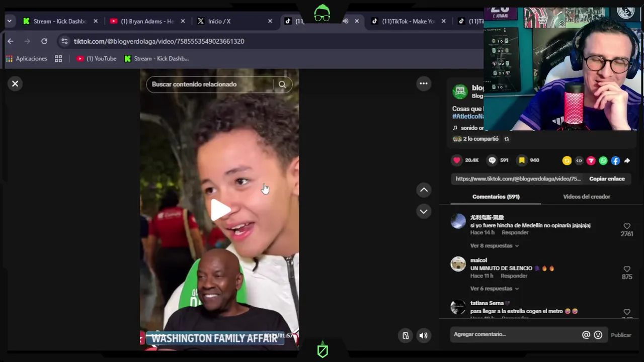The image size is (644, 362).
Task: Click browser forward arrow
Action: tap(27, 41)
